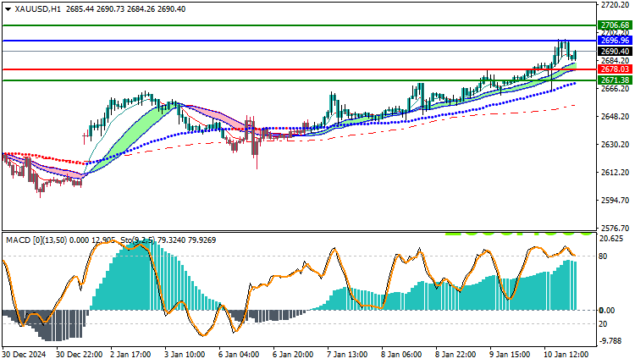This screenshot has width=635, height=364.
Task: Click the black 2690.40 current price label
Action: [615, 52]
